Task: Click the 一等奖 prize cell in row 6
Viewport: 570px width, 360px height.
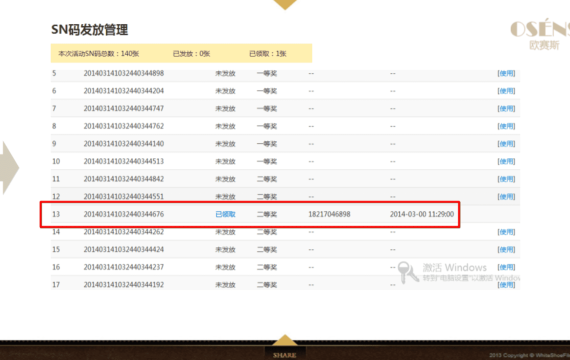Action: pos(267,91)
